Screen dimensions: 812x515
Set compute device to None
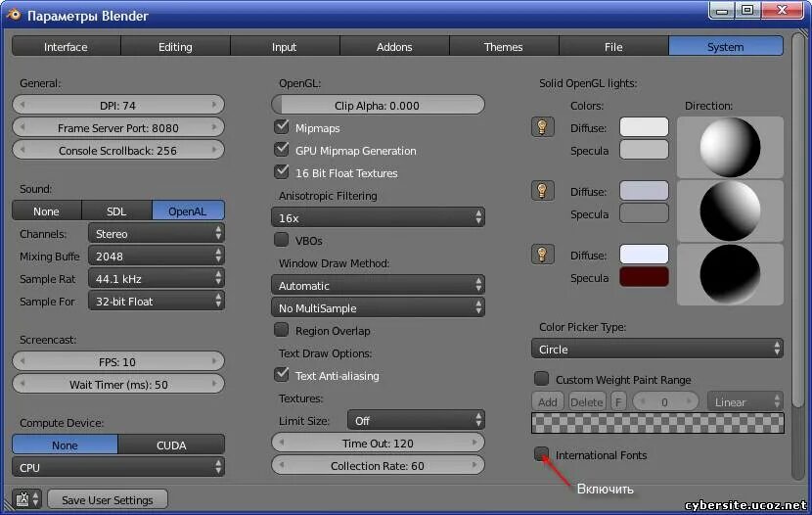tap(65, 445)
